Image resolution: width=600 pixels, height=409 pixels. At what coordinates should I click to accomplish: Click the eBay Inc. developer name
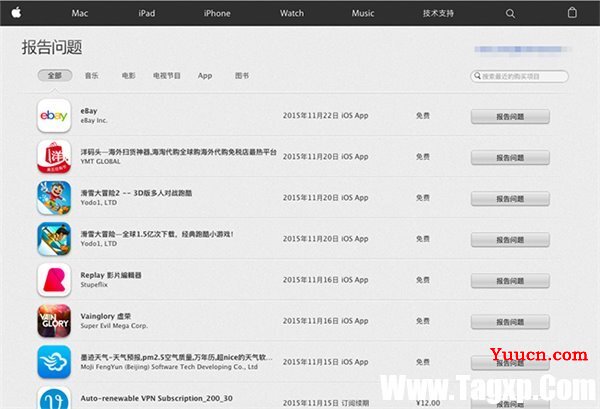[94, 121]
